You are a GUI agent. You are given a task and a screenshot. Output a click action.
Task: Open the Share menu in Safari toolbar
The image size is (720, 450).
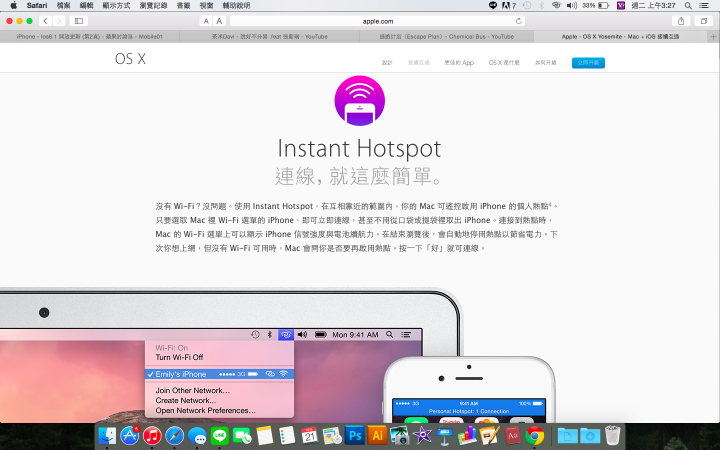pyautogui.click(x=681, y=21)
